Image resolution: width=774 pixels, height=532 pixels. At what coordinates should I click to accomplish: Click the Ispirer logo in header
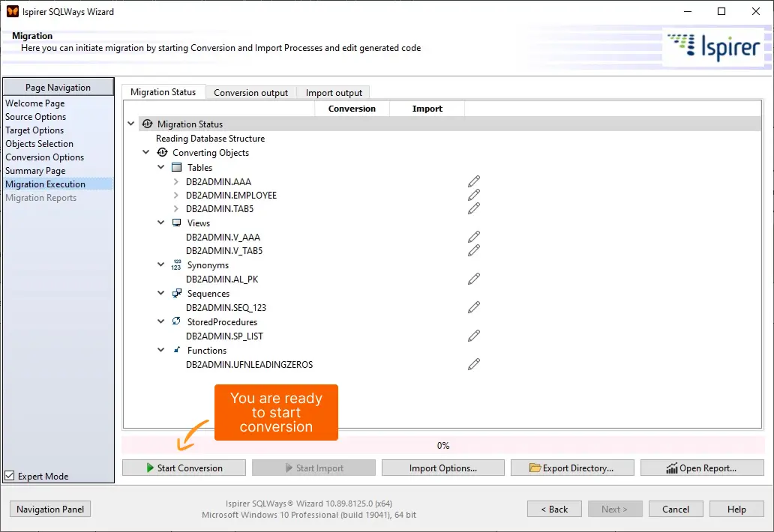click(x=713, y=47)
